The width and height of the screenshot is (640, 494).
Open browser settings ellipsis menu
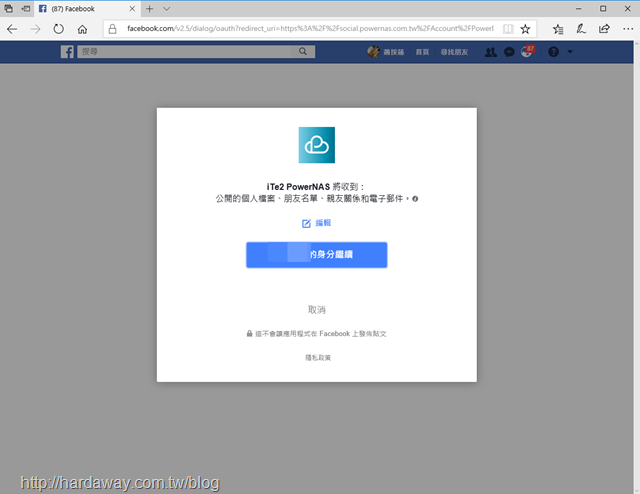tap(628, 29)
